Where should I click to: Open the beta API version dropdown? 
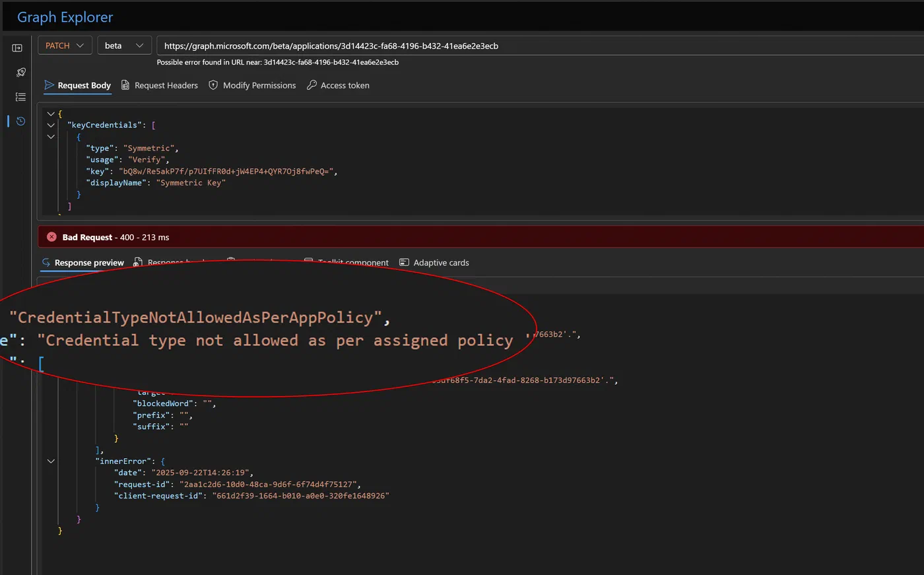coord(124,46)
